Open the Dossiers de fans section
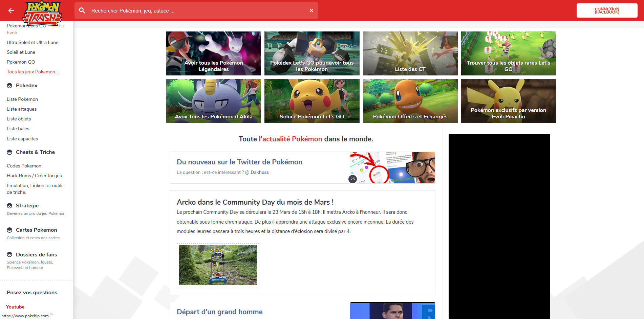This screenshot has height=319, width=644. click(36, 255)
